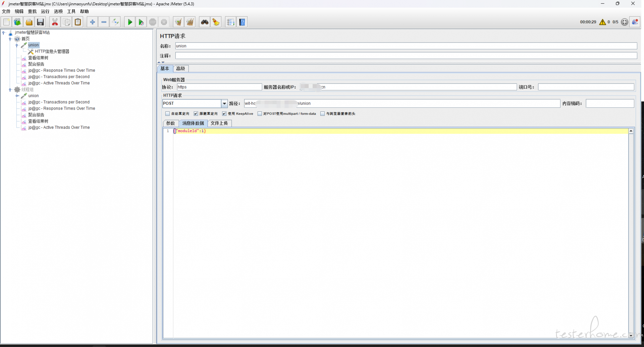This screenshot has width=644, height=347.
Task: Click the Clear single broom icon
Action: click(x=178, y=22)
